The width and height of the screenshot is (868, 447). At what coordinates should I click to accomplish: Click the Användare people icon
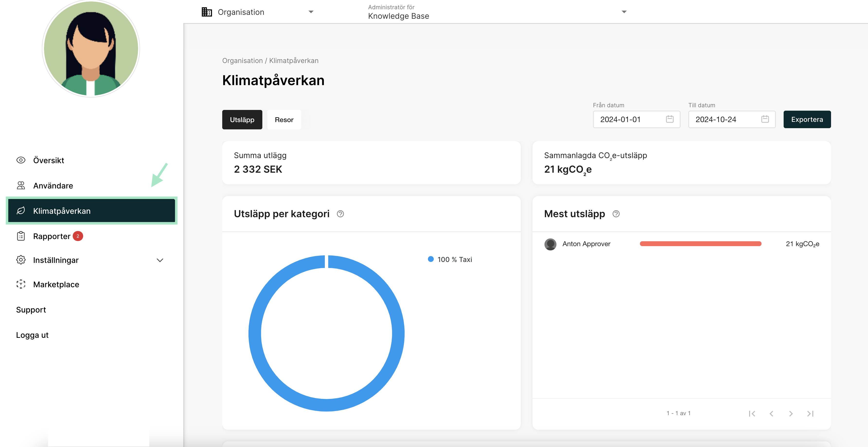(x=21, y=185)
